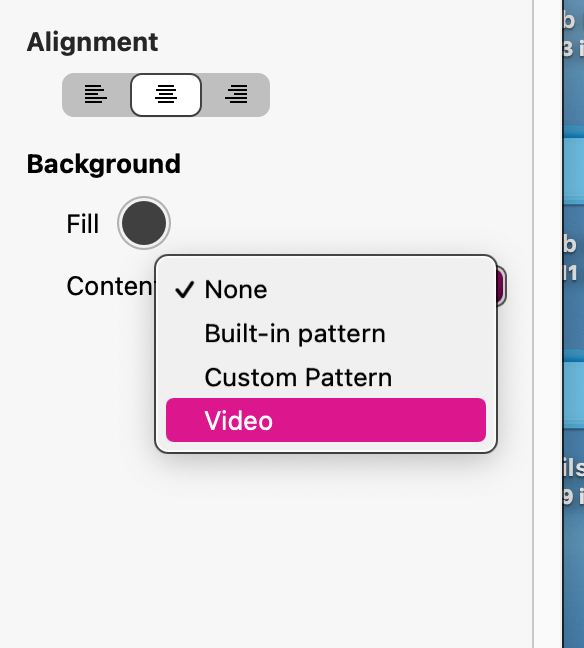Image resolution: width=584 pixels, height=648 pixels.
Task: Click the Content label
Action: pyautogui.click(x=110, y=286)
